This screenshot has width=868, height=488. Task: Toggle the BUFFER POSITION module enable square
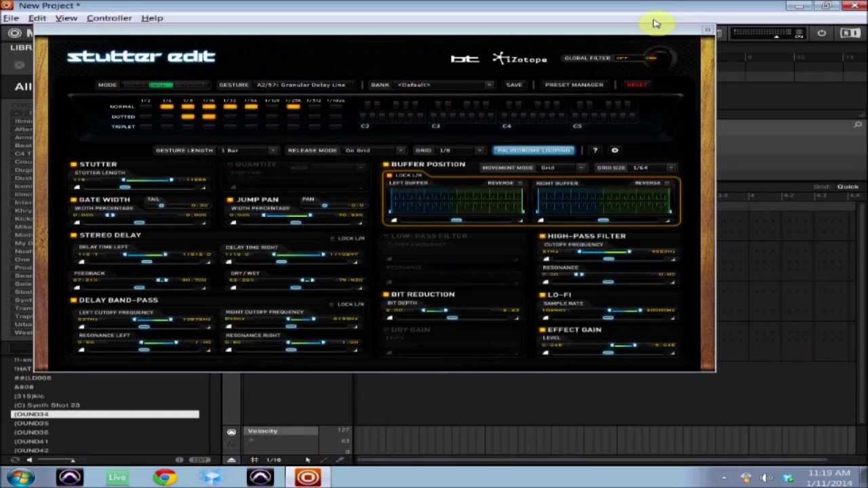(x=385, y=164)
